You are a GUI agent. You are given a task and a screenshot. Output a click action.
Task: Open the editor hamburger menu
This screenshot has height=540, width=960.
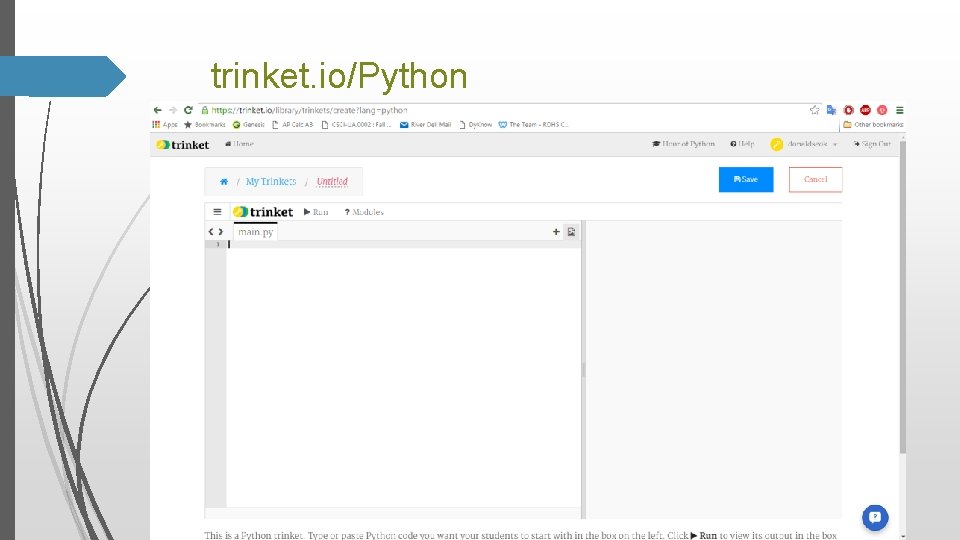(217, 212)
